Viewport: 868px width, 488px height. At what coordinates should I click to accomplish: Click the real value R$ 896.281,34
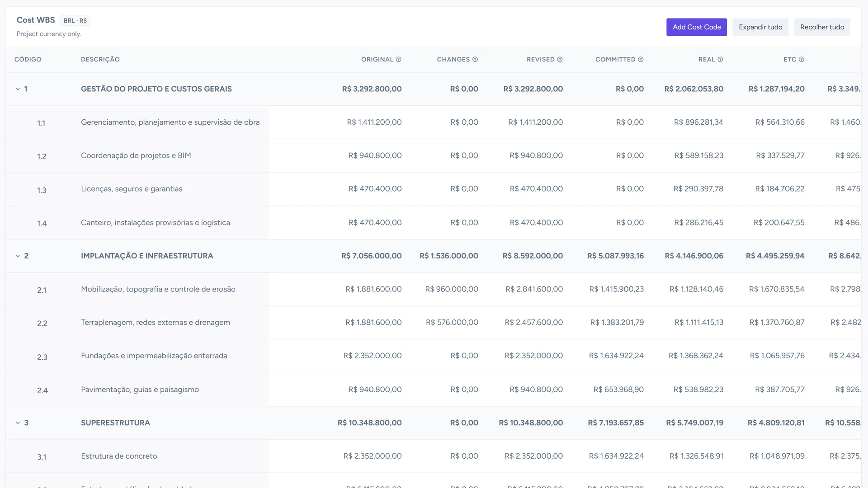pos(698,122)
